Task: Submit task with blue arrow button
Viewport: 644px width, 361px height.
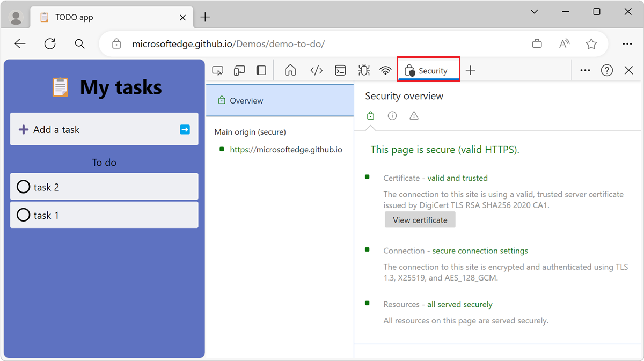Action: [x=185, y=129]
